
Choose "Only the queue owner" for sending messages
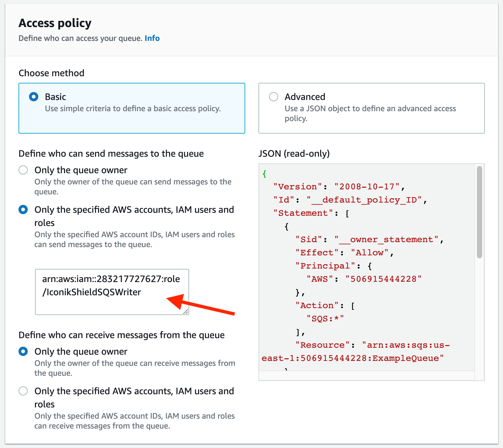click(23, 170)
